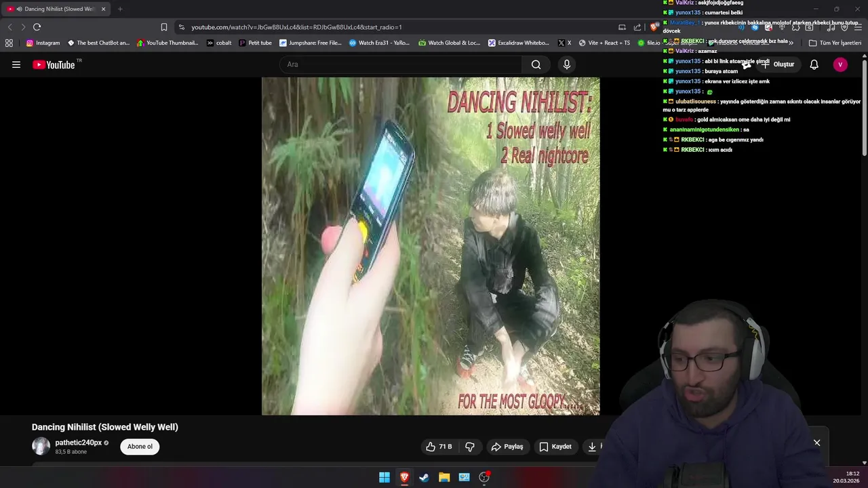
Task: Click the browser address bar URL
Action: point(296,27)
